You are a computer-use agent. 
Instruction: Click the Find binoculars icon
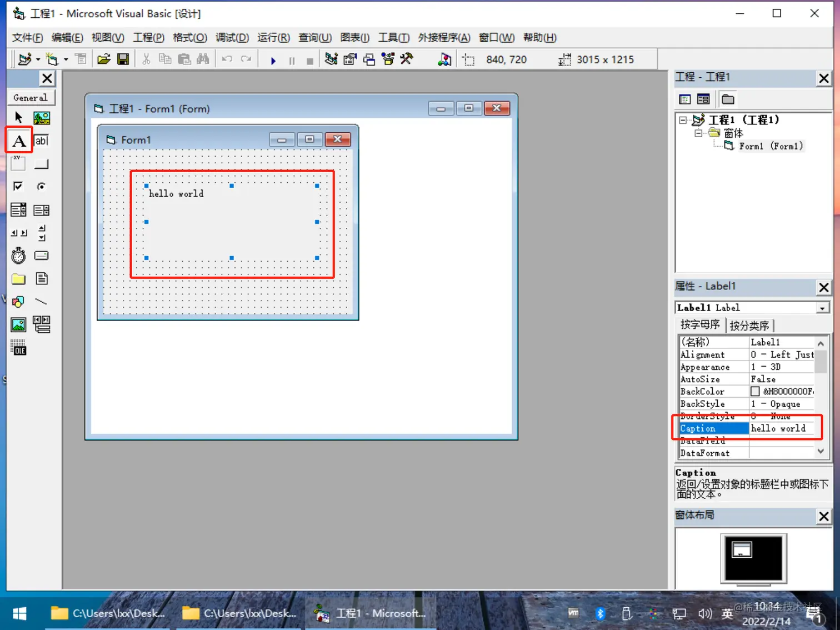pos(203,59)
